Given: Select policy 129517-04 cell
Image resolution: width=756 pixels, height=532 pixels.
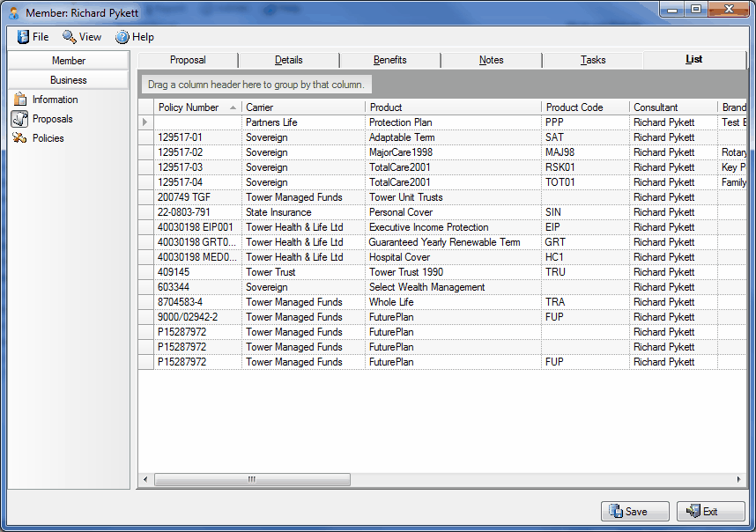Looking at the screenshot, I should pyautogui.click(x=197, y=182).
